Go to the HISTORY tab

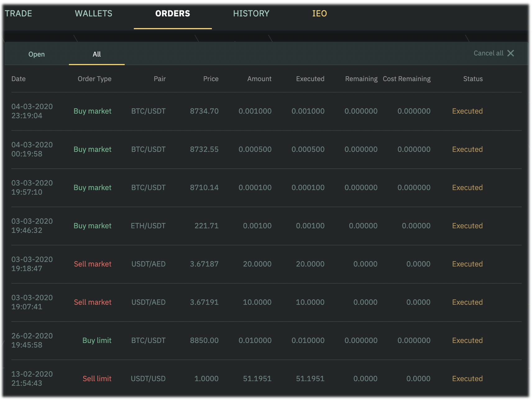coord(251,13)
